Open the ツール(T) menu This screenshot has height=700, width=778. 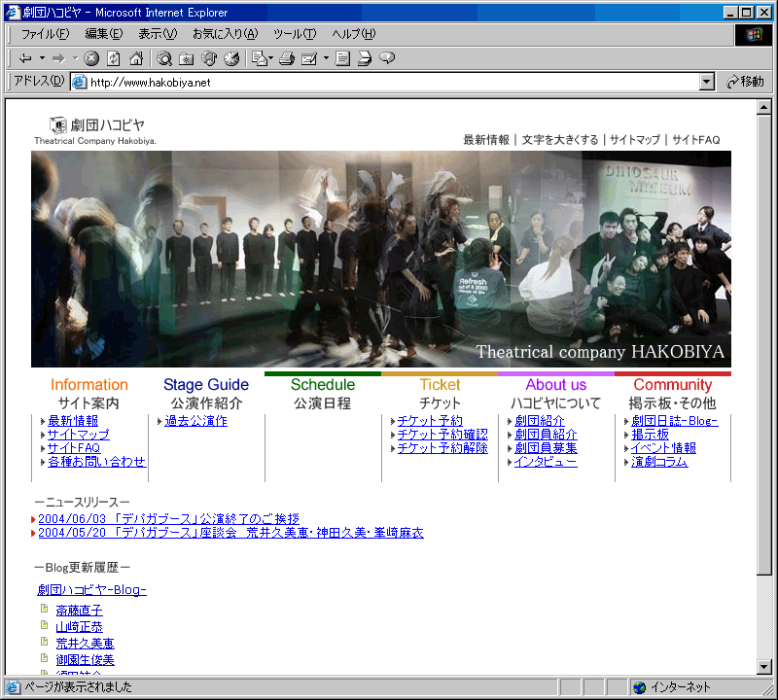295,34
